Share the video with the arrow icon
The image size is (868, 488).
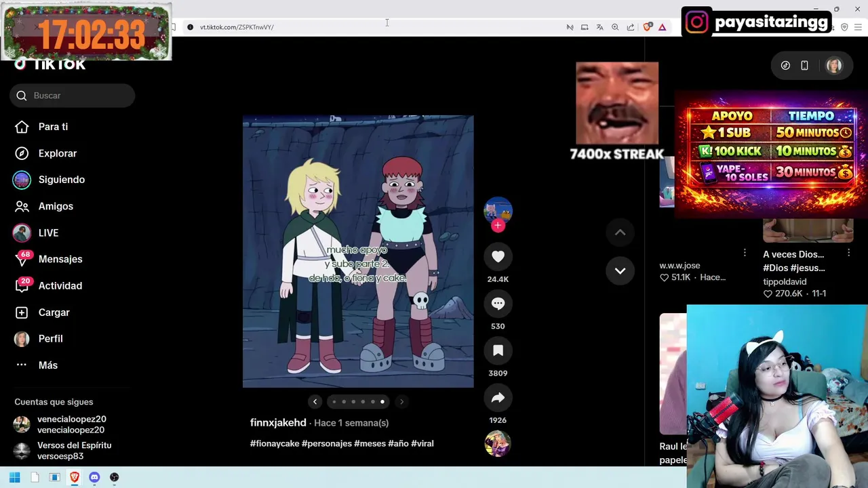click(498, 398)
